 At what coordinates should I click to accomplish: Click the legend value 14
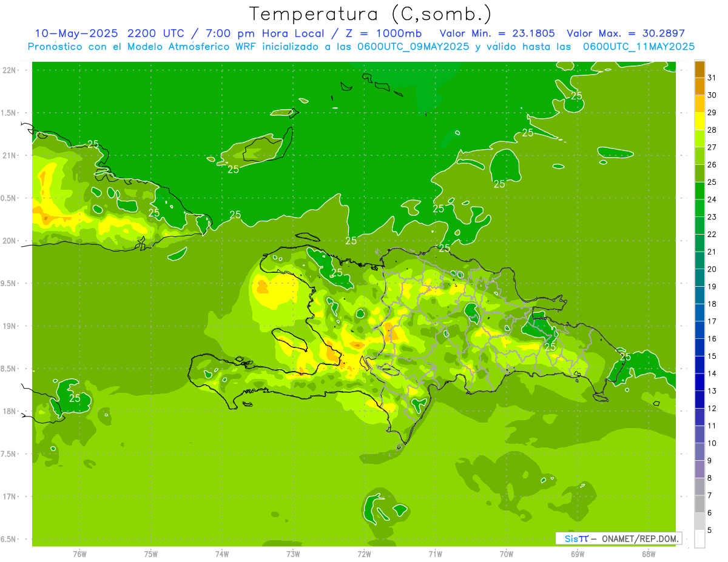pyautogui.click(x=712, y=373)
